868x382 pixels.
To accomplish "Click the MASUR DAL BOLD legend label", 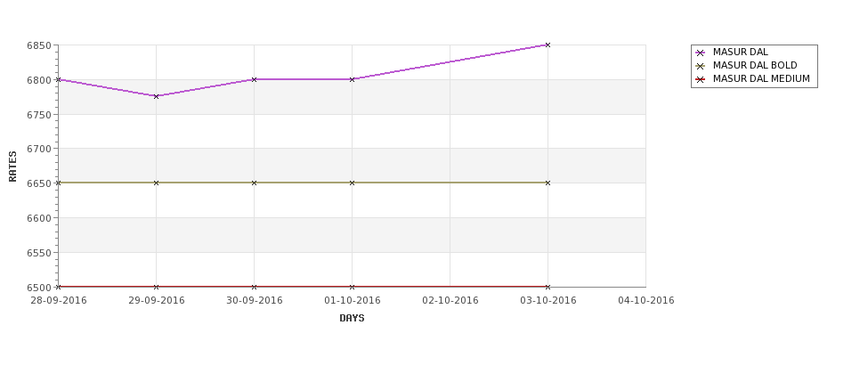I will coord(755,65).
